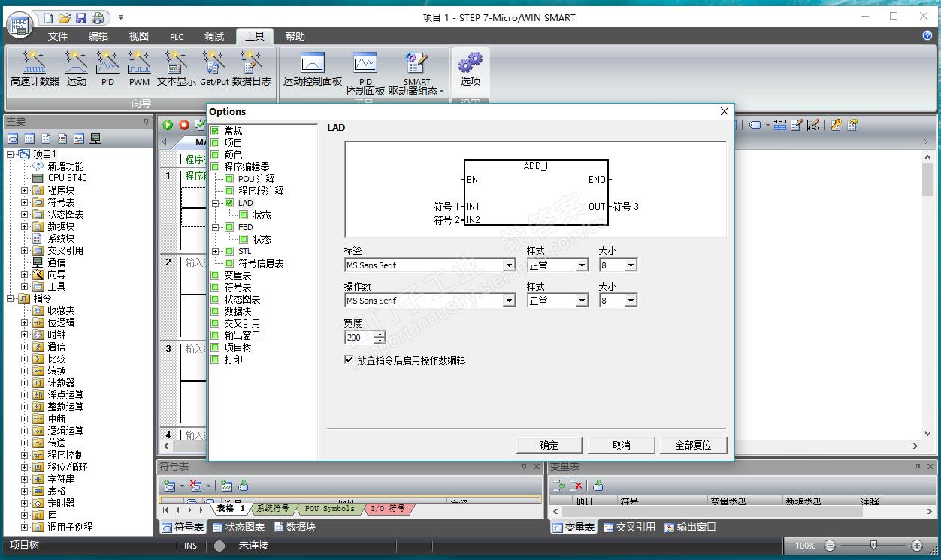Open the PID control panel (PID 控制面板)
Viewport: 941px width, 560px height.
click(365, 74)
